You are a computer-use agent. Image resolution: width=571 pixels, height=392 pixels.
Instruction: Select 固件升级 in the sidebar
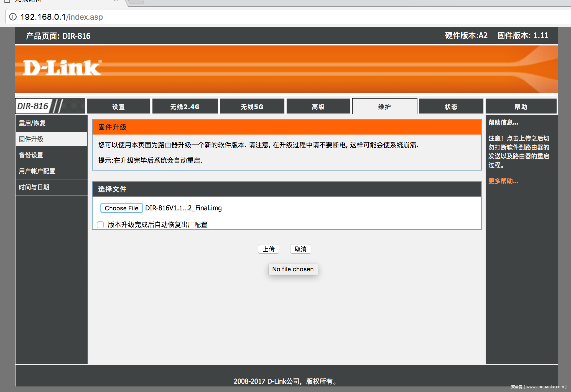[52, 139]
